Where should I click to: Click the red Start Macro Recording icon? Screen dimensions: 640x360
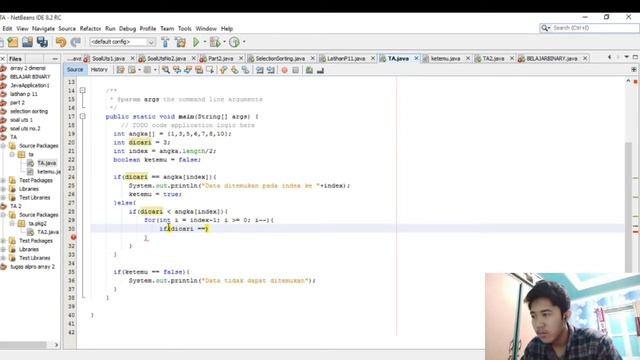[284, 70]
